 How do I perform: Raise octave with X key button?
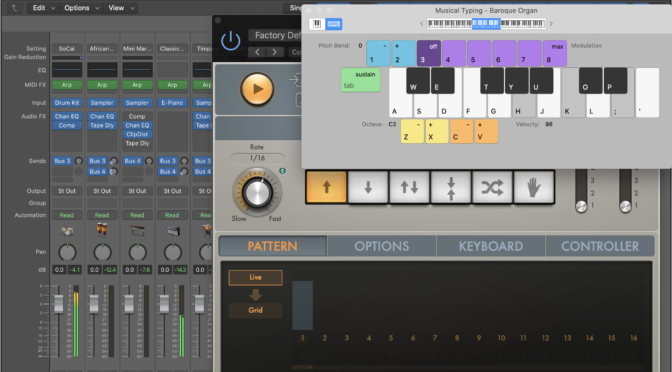pos(437,131)
